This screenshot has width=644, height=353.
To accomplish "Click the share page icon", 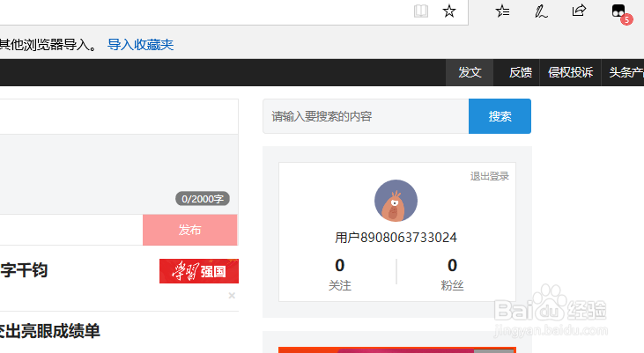I will [579, 11].
